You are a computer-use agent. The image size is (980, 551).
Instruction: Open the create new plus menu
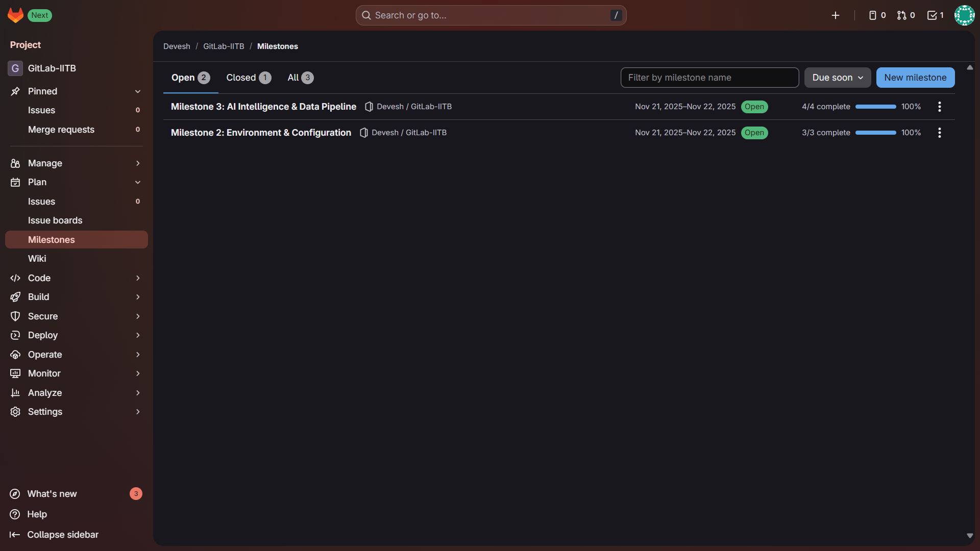836,15
